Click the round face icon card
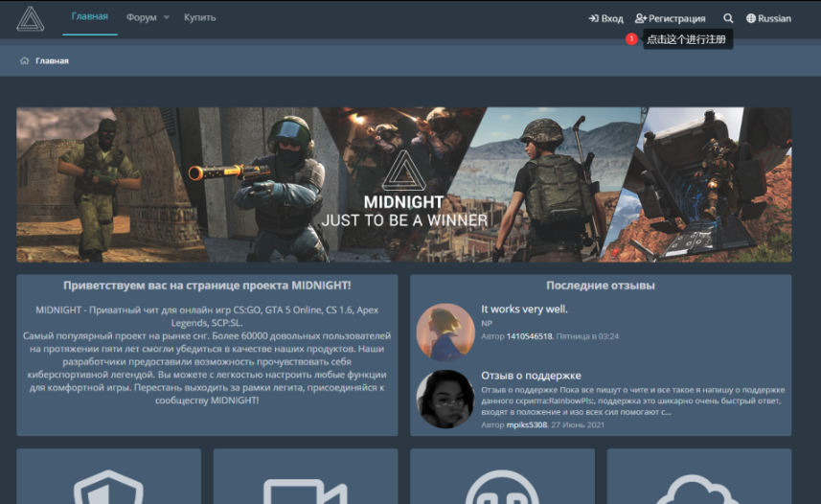Image resolution: width=821 pixels, height=504 pixels. [x=502, y=476]
